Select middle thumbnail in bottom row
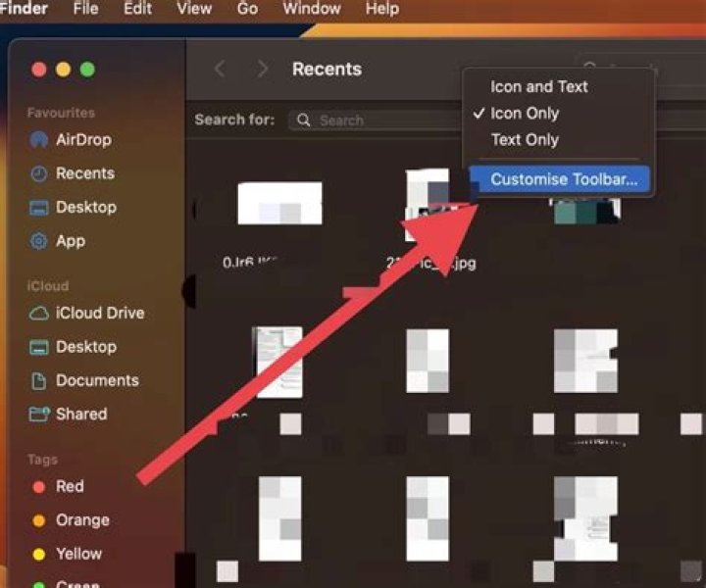The image size is (706, 588). point(428,518)
